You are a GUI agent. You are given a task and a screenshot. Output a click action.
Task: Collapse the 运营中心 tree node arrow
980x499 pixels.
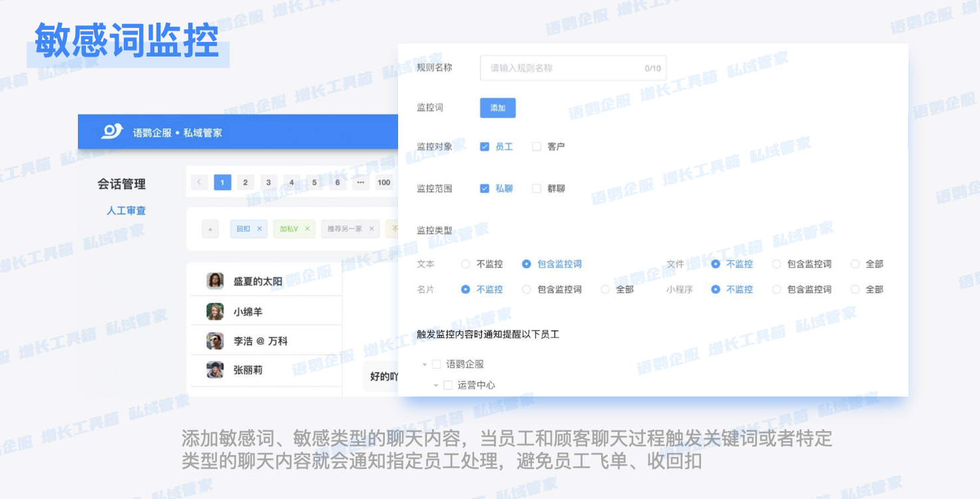(436, 385)
